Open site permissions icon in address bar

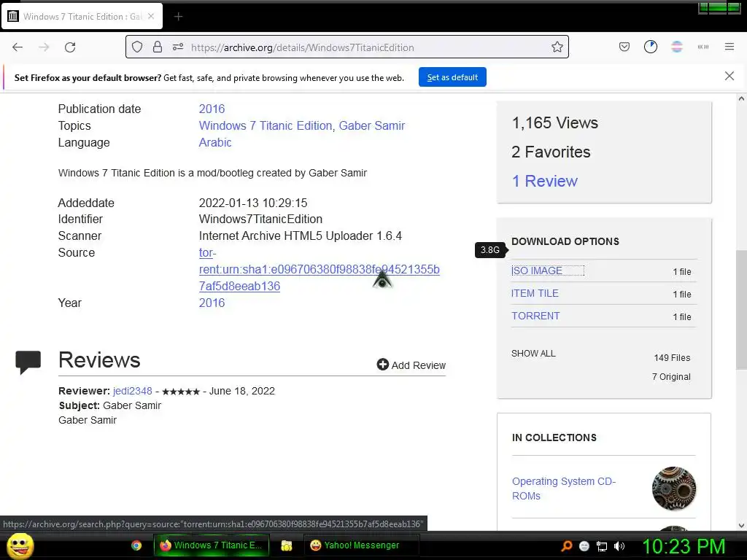click(178, 47)
